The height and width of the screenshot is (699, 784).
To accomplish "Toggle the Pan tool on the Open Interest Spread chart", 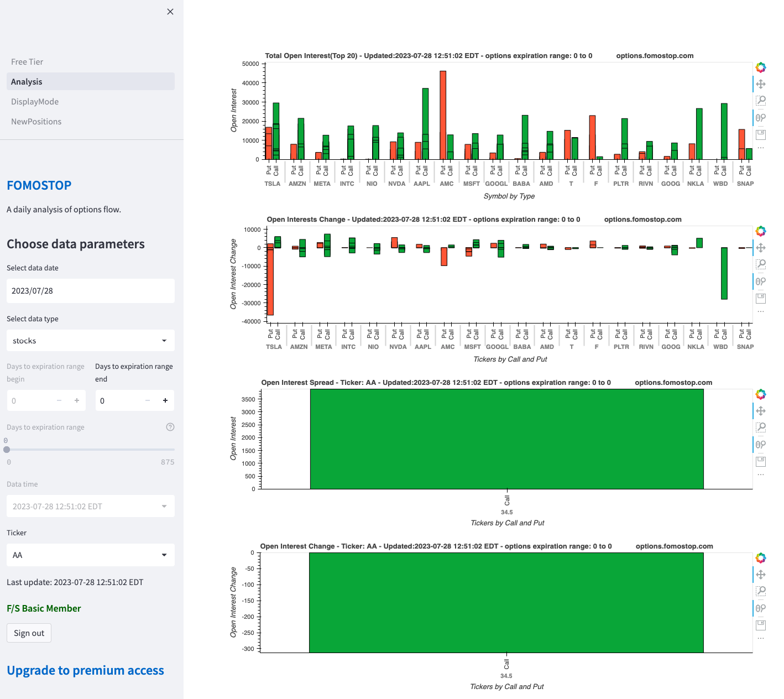I will click(x=761, y=411).
